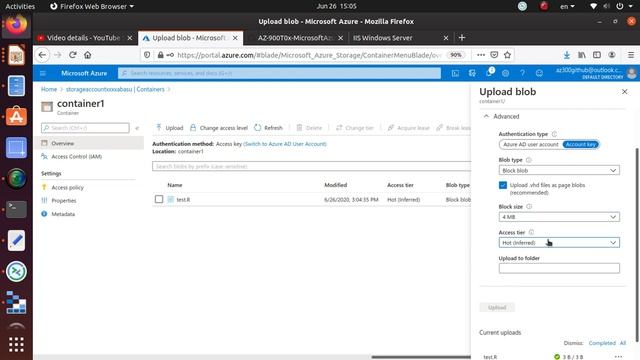The height and width of the screenshot is (360, 640).
Task: Reload the page in Firefox
Action: (x=73, y=55)
